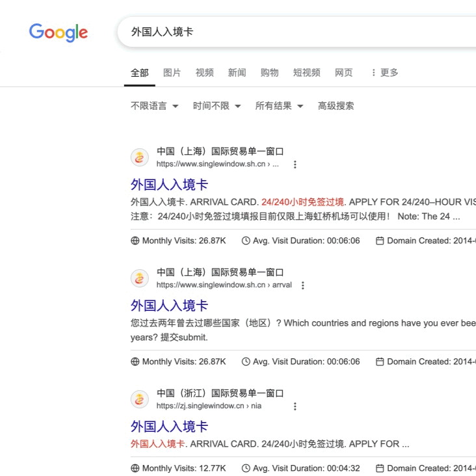Click favicon of first Shanghai singlewindow result
Image resolution: width=476 pixels, height=476 pixels.
[x=140, y=157]
